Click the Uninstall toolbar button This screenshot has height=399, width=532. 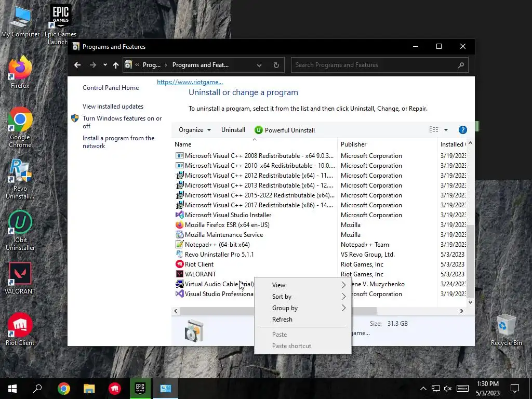233,130
